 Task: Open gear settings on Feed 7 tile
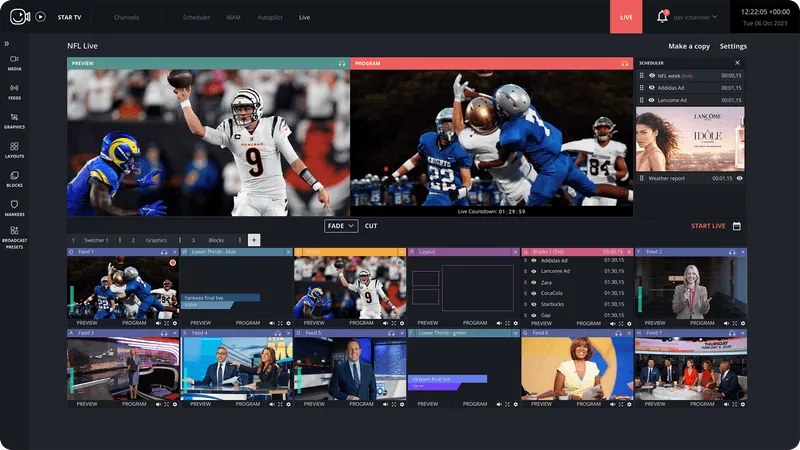tap(743, 404)
